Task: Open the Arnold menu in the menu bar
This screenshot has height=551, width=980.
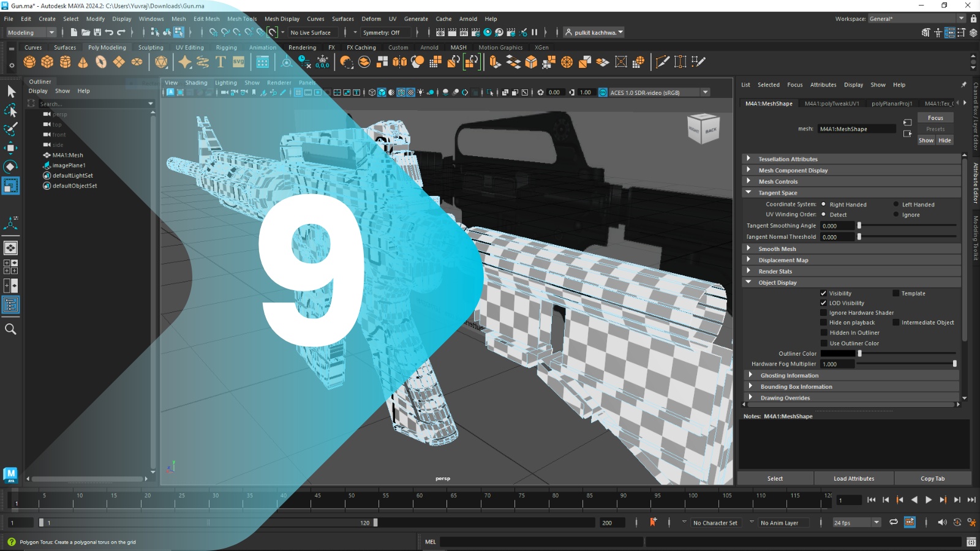Action: point(468,19)
